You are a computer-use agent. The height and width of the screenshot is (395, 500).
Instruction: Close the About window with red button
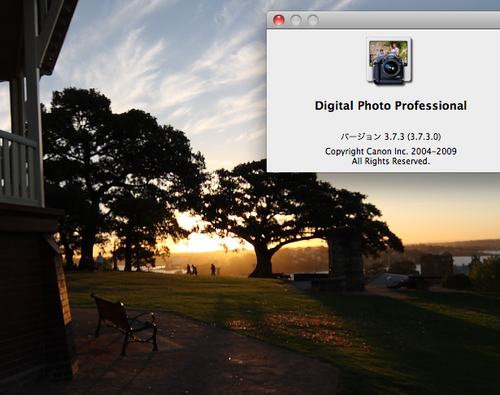click(x=279, y=20)
